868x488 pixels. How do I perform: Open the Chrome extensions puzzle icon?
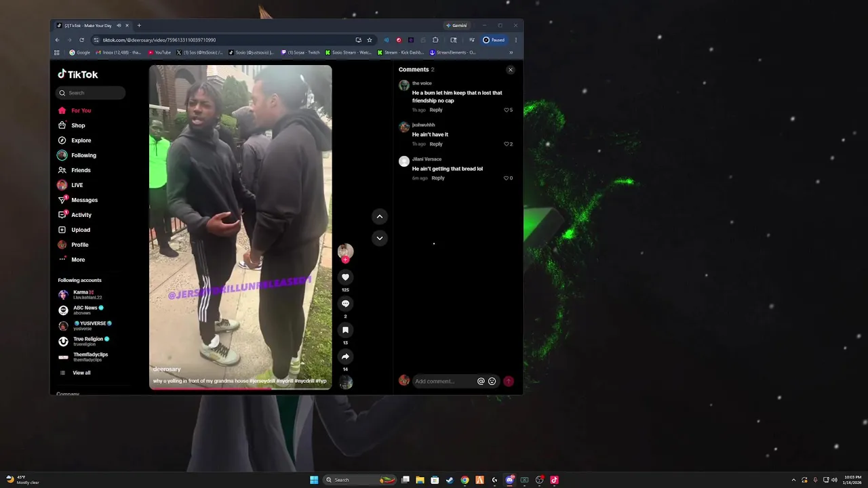(435, 40)
